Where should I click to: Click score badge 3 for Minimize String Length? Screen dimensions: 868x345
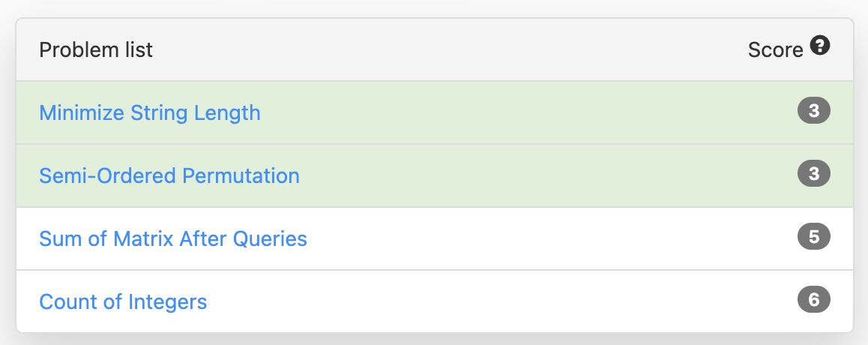pyautogui.click(x=814, y=111)
